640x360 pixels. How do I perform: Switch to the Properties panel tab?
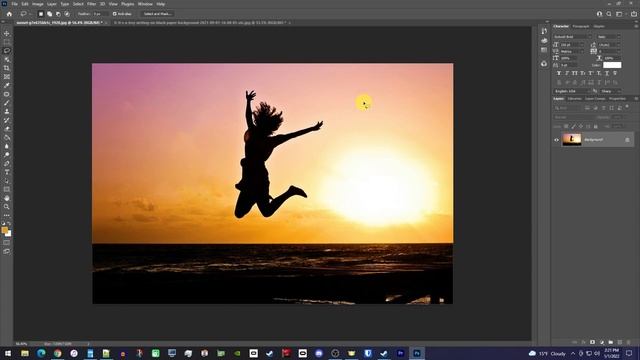[617, 99]
